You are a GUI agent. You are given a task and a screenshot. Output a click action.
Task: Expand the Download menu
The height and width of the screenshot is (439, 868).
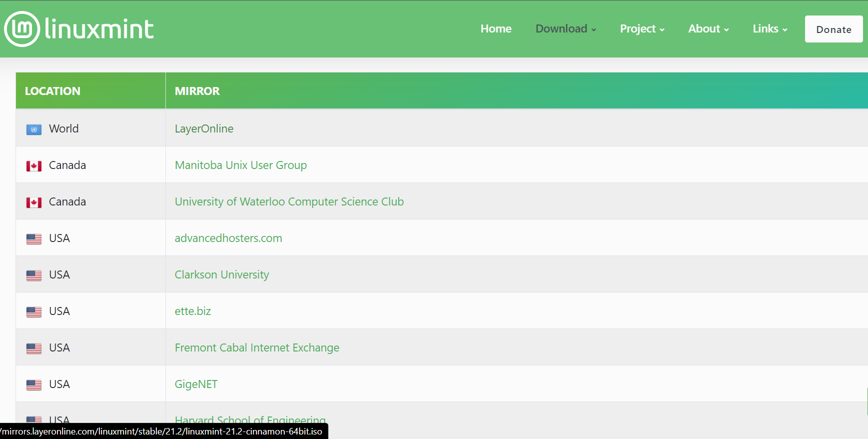[x=566, y=29]
